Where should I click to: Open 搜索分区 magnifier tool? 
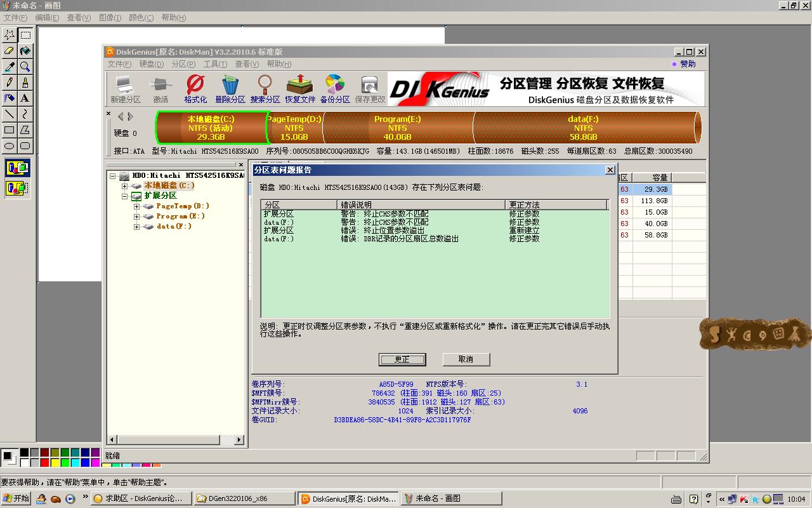point(265,89)
